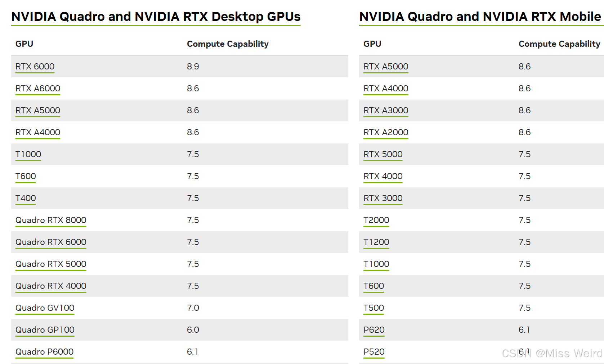Open RTX A4000 link in Desktop GPUs table

38,132
